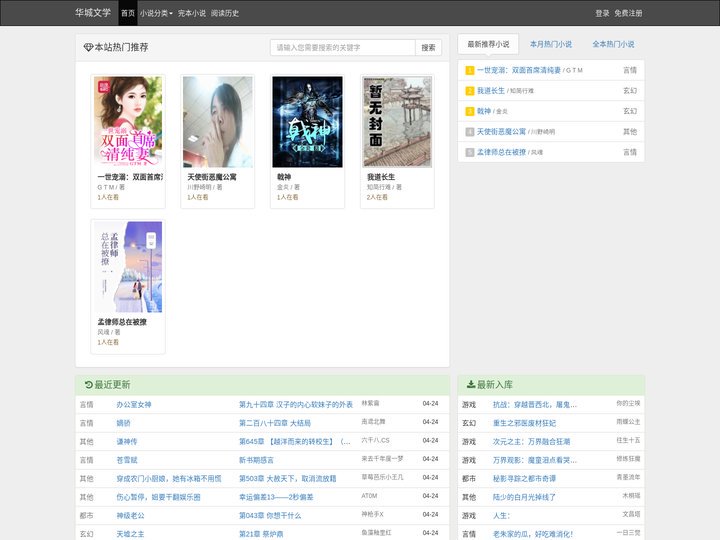The image size is (720, 540).
Task: Open chapter 第21章 祭炉鼎
Action: [261, 534]
